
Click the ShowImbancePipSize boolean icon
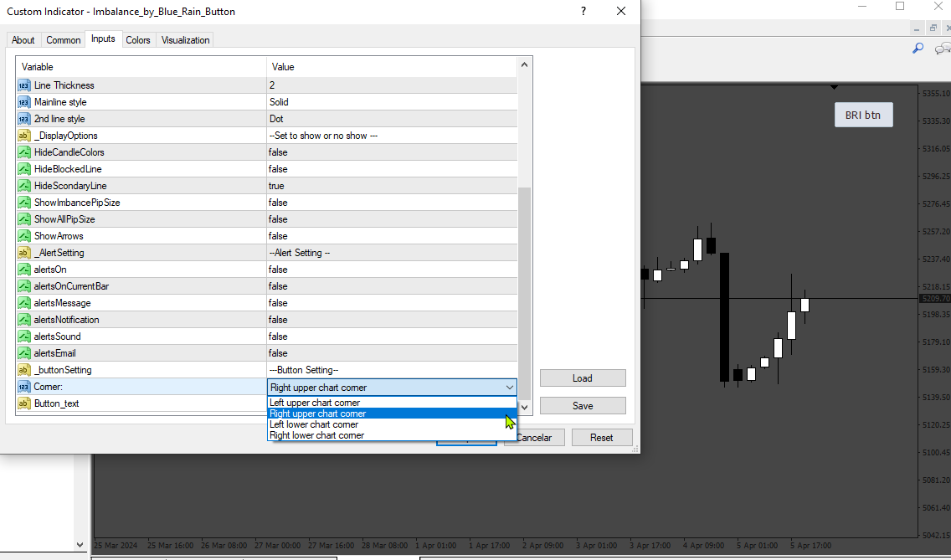click(24, 203)
